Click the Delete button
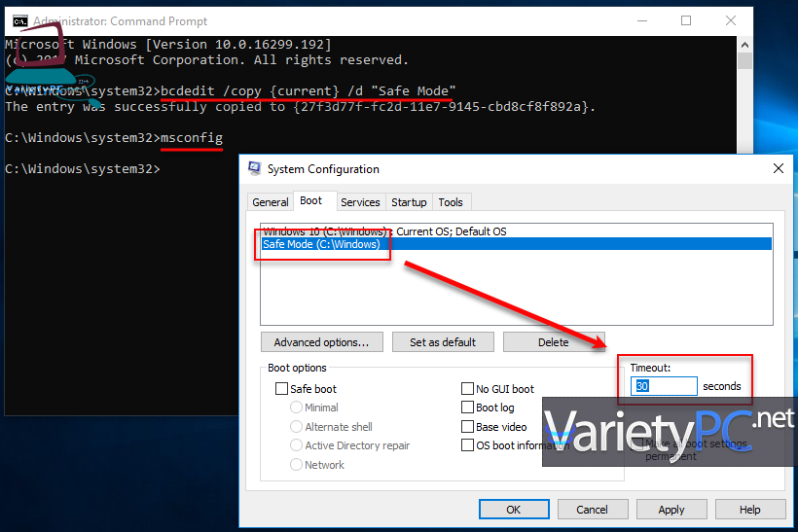The width and height of the screenshot is (798, 532). tap(553, 342)
